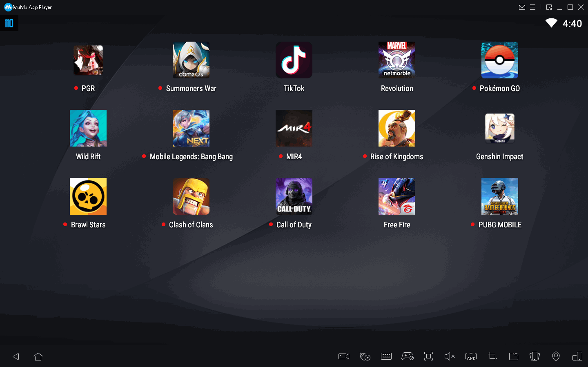Install an APK file
This screenshot has height=367, width=588.
[x=471, y=356]
